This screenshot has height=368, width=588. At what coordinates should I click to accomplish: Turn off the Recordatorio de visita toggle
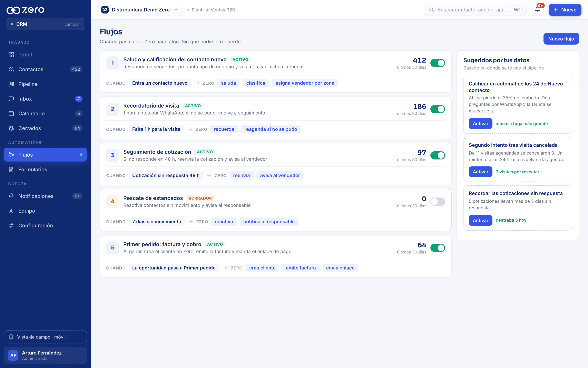[x=438, y=109]
